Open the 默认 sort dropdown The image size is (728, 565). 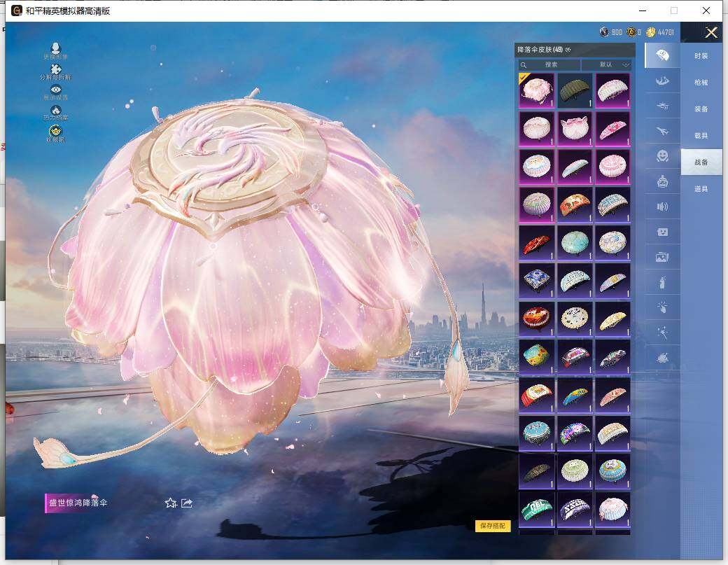click(606, 64)
